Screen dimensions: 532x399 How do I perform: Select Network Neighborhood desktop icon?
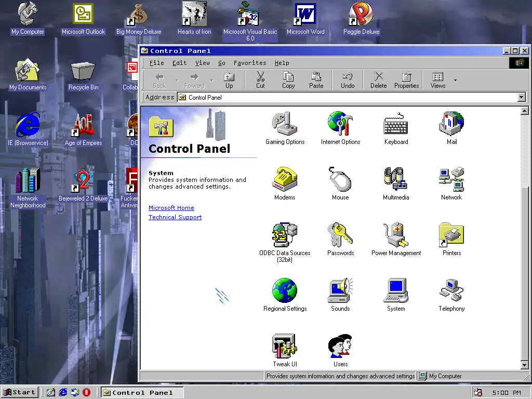coord(28,188)
